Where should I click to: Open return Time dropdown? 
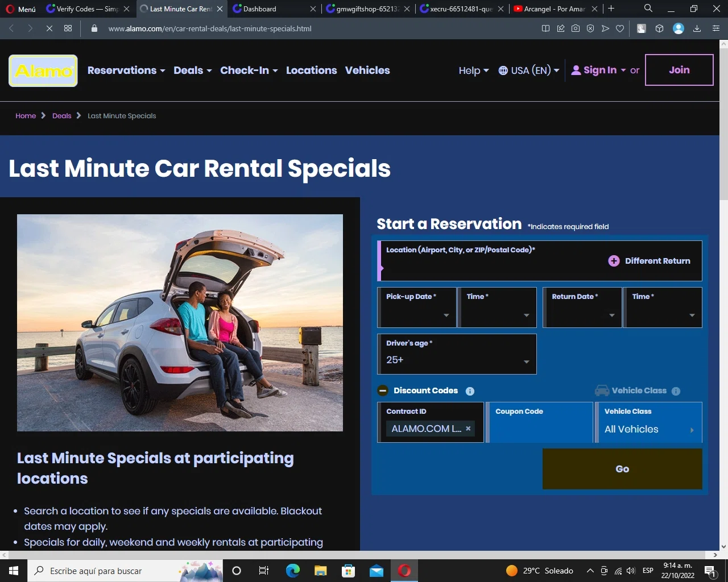(x=663, y=307)
